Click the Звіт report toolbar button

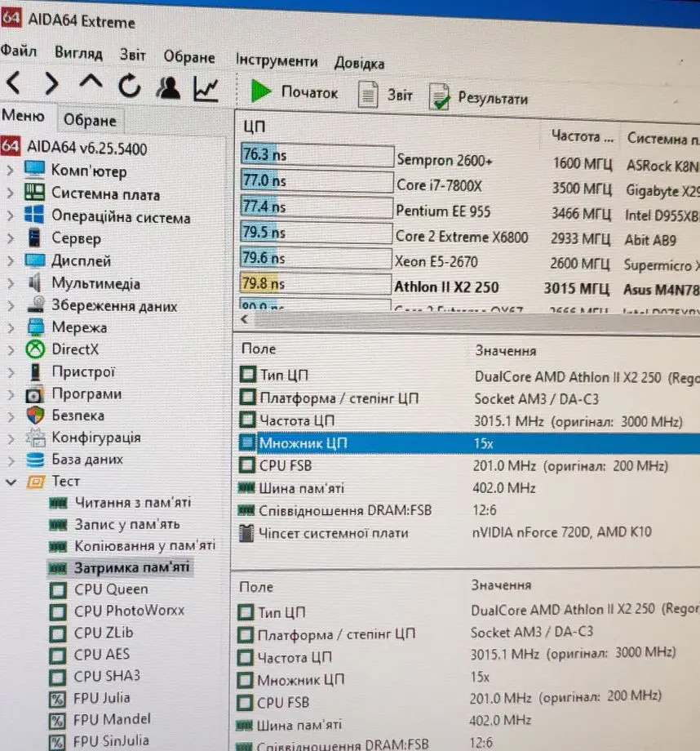[x=385, y=95]
